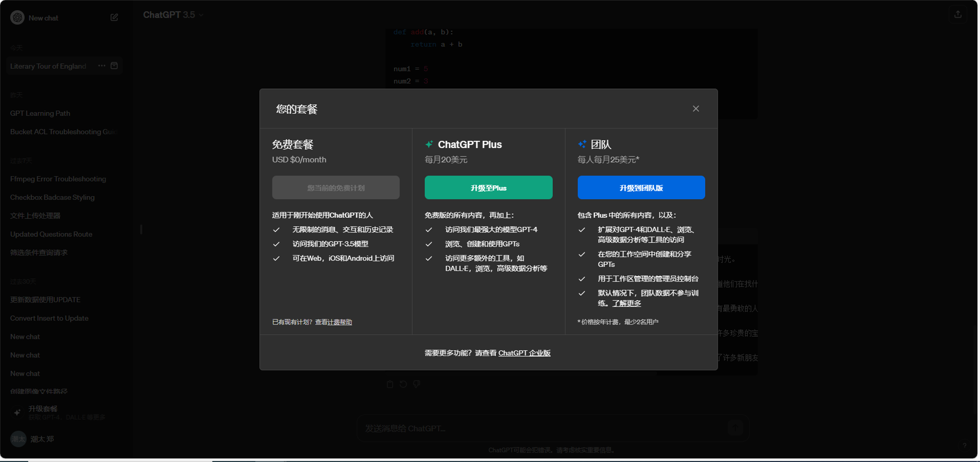Close the 您的套餐 plans dialog

tap(696, 108)
